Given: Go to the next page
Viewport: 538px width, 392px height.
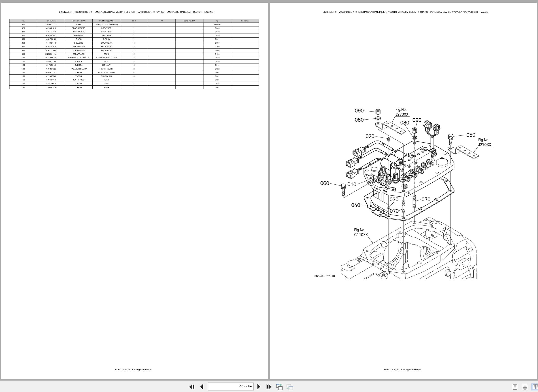Looking at the screenshot, I should coord(259,387).
